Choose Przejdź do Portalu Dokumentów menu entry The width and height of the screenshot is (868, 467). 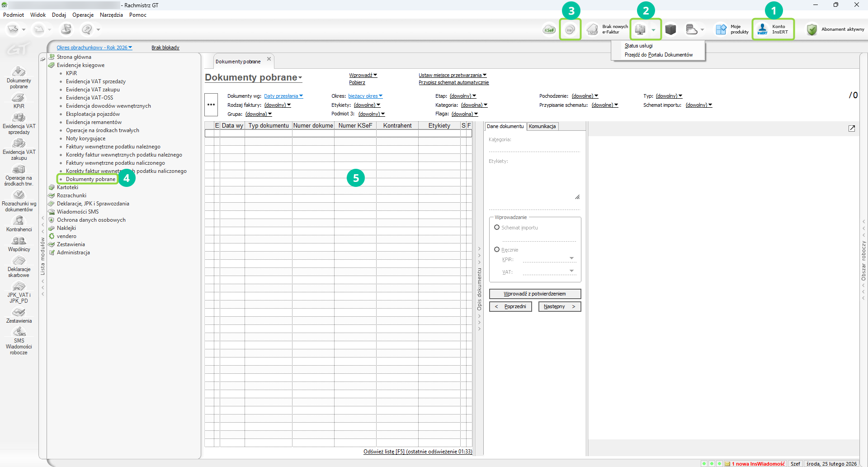click(x=658, y=55)
